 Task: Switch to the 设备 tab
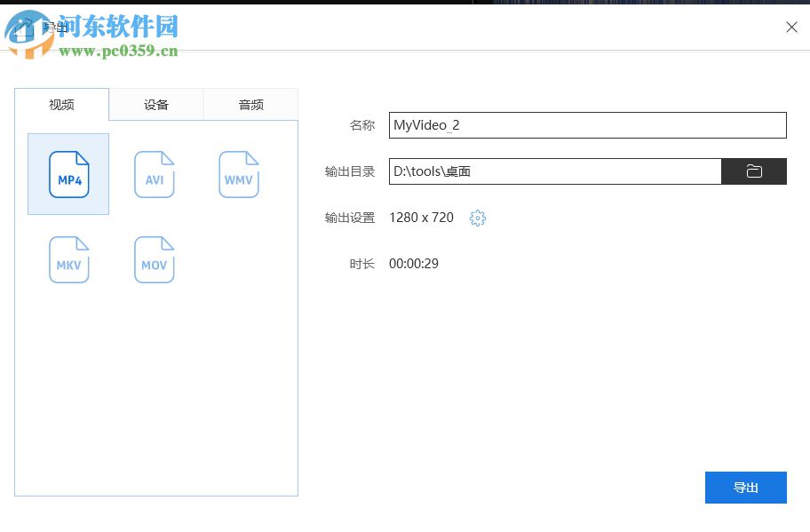coord(155,104)
